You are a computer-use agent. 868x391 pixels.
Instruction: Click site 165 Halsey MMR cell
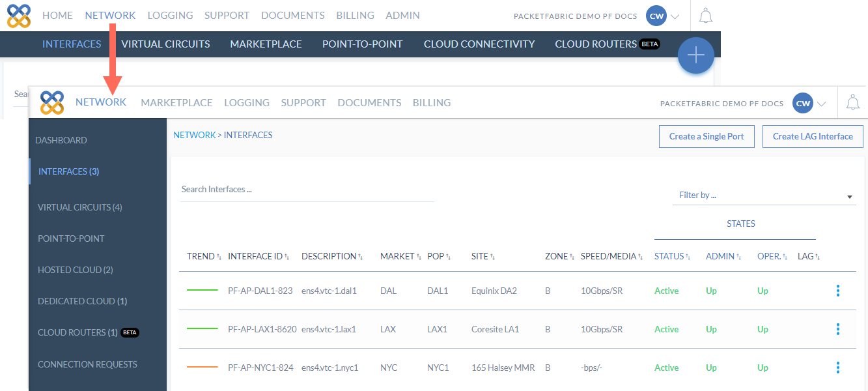pyautogui.click(x=503, y=368)
